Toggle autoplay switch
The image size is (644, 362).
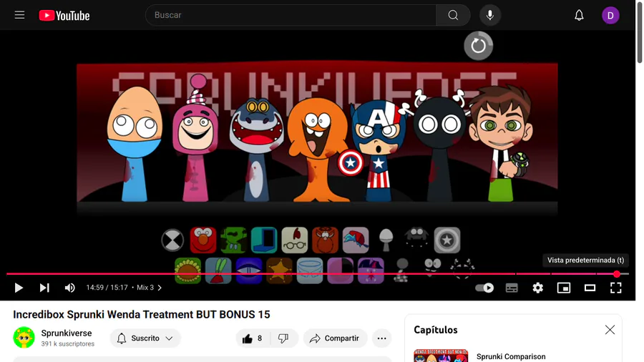coord(484,288)
